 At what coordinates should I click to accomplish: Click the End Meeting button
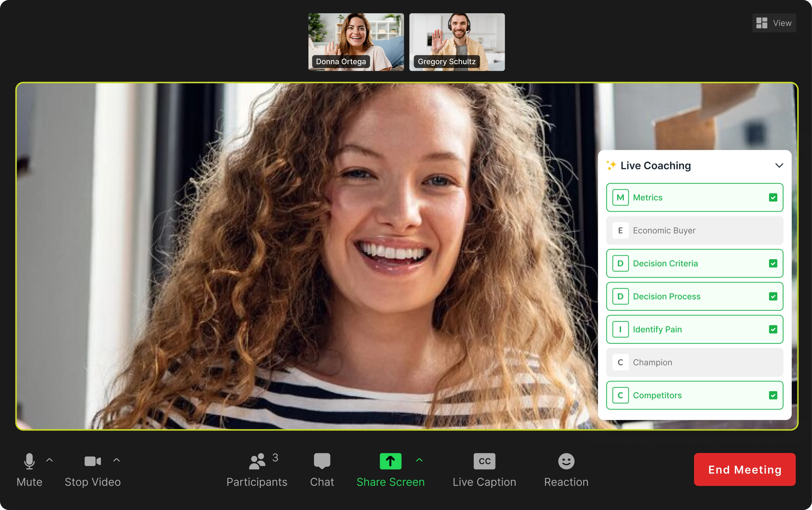click(744, 469)
